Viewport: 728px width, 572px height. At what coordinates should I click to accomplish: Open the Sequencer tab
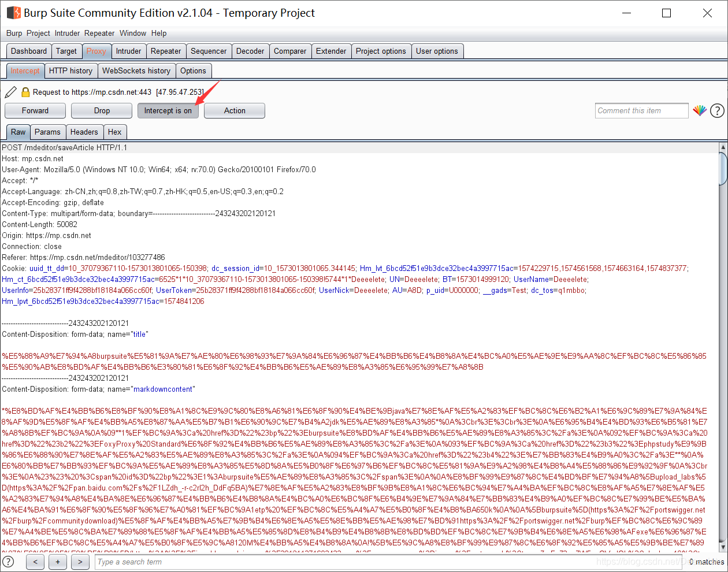click(x=209, y=51)
